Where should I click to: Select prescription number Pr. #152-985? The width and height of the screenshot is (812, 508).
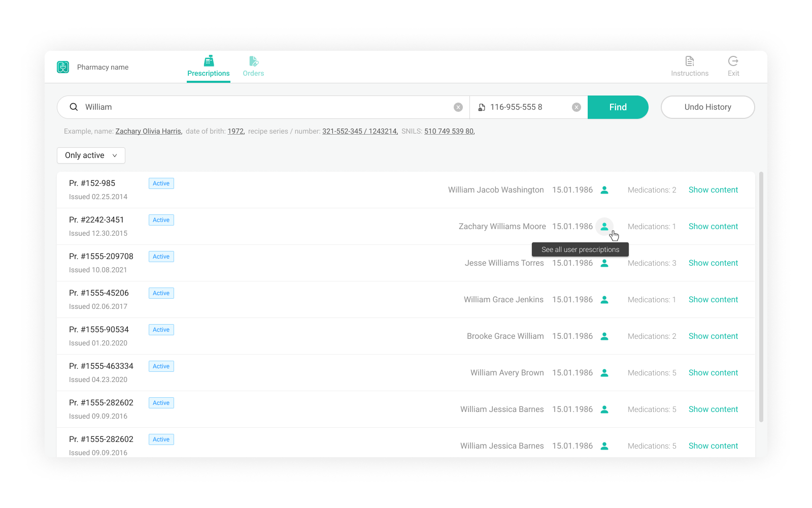click(92, 183)
